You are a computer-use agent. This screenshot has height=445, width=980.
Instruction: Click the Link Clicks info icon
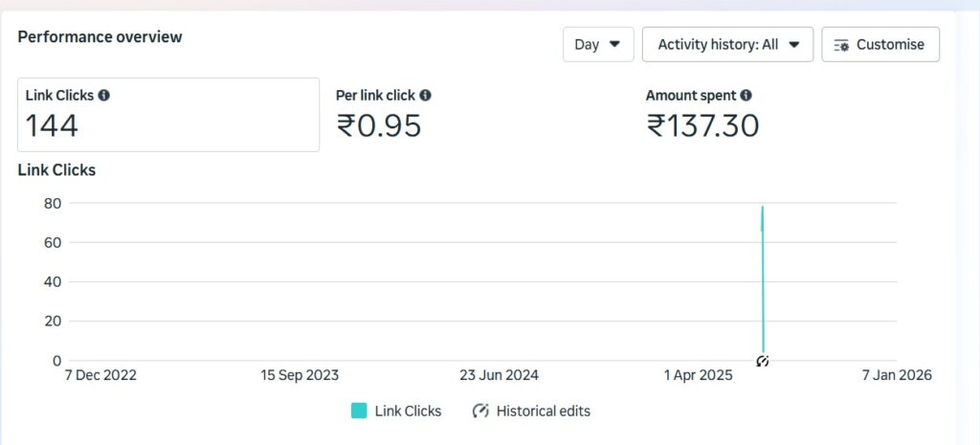(103, 96)
